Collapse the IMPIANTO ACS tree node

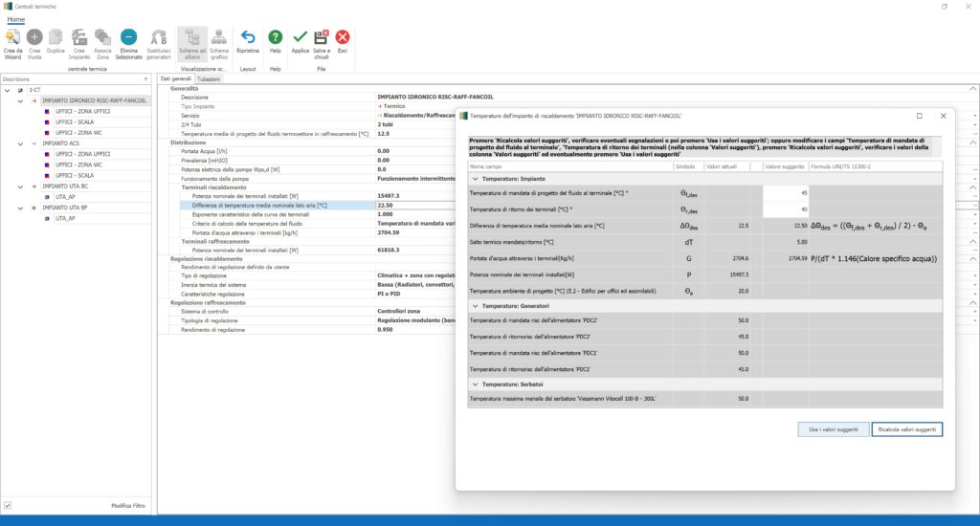pyautogui.click(x=20, y=142)
